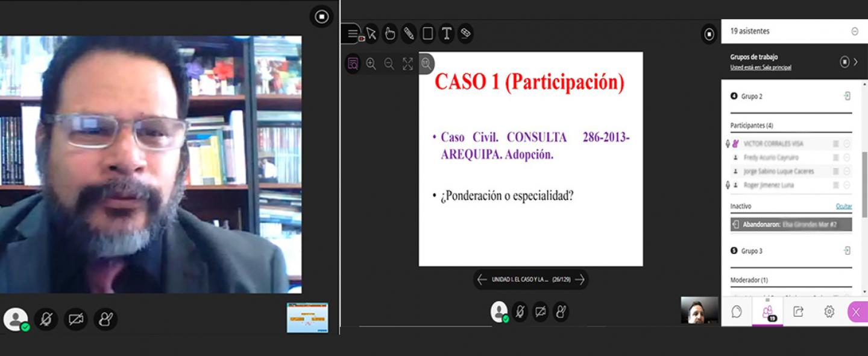Toggle the view controls panel icon
This screenshot has height=356, width=868.
[x=353, y=63]
